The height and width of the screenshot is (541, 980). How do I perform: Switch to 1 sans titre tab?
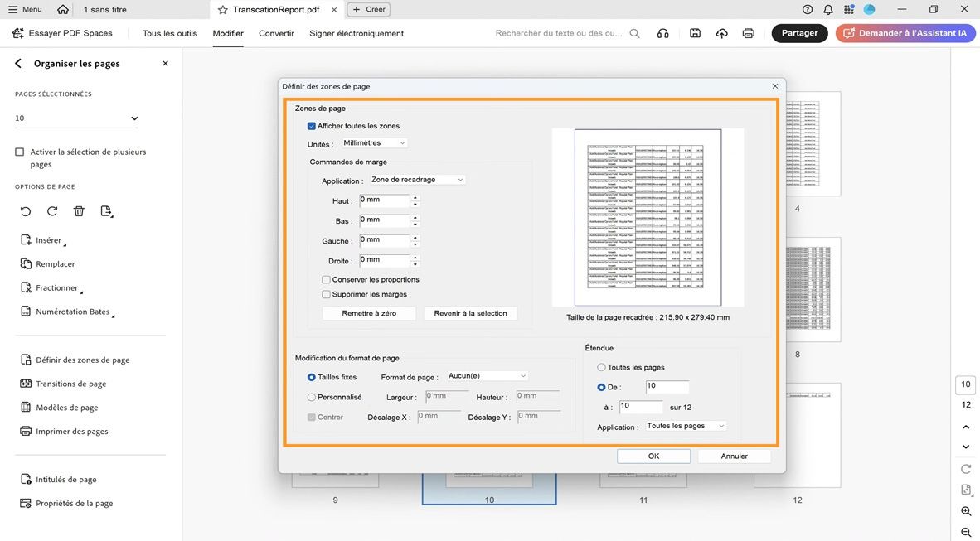(x=105, y=10)
